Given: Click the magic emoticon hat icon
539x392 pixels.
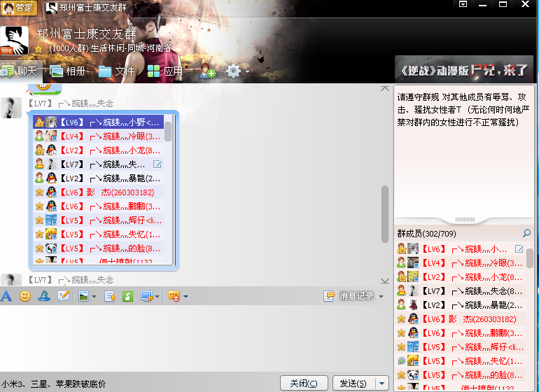Looking at the screenshot, I should click(44, 296).
